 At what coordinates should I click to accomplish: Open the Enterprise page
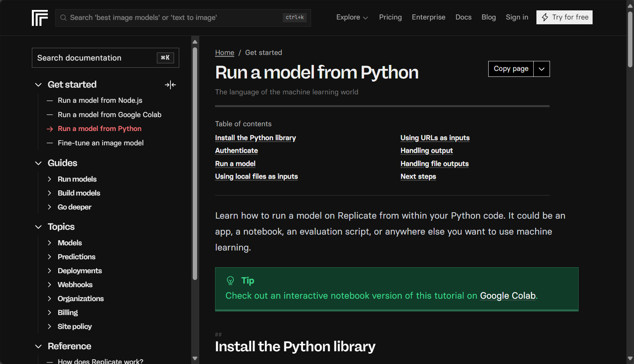point(429,17)
